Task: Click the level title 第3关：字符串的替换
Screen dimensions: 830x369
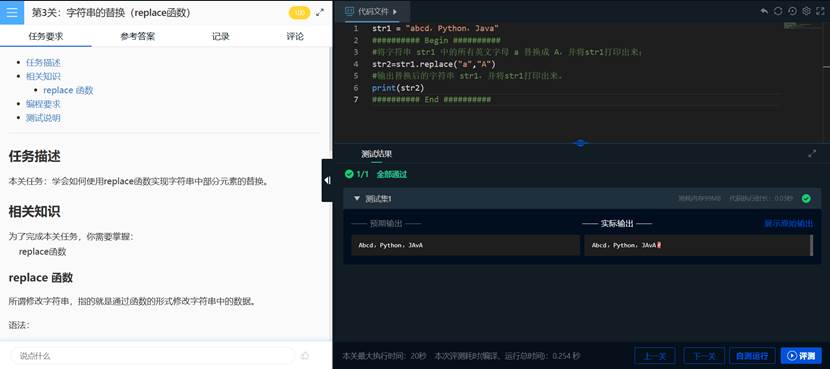Action: [x=111, y=13]
